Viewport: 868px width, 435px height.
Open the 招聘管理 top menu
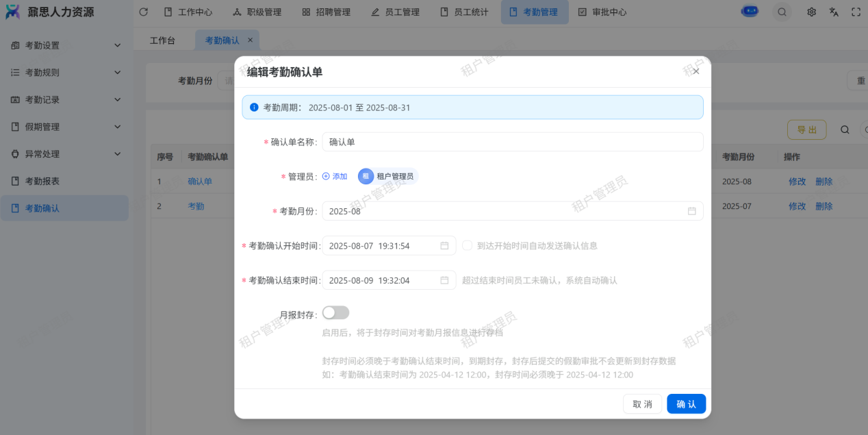325,12
